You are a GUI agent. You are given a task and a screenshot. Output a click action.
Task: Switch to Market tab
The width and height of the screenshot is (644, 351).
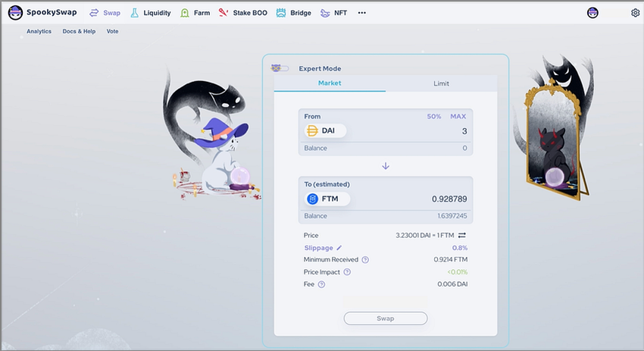pos(330,83)
